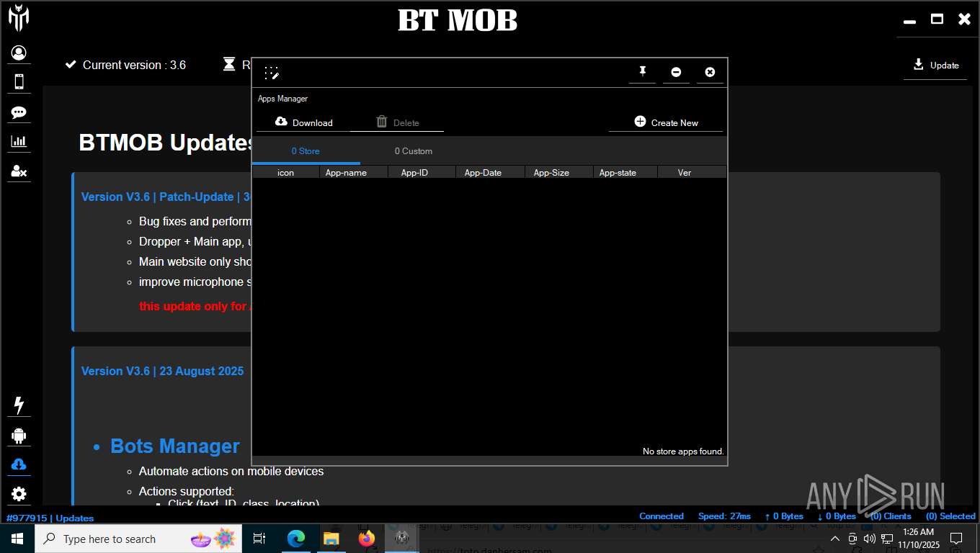Sort by App-state column header

(x=618, y=173)
